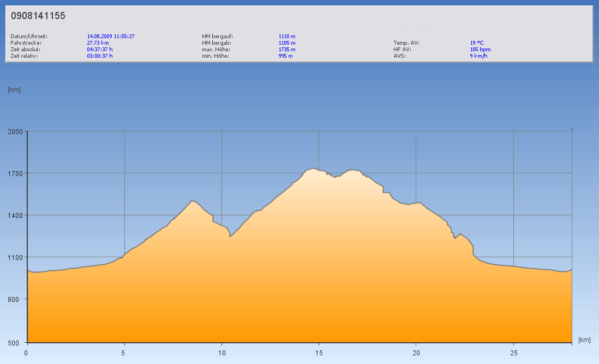This screenshot has width=599, height=364.
Task: Select the Zeit absolut value 04:37:37 h
Action: tap(100, 50)
